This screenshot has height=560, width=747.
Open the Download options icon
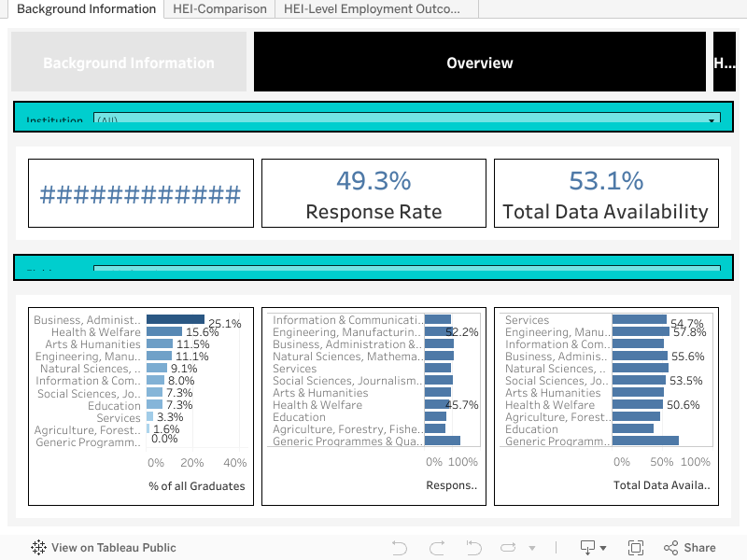click(x=588, y=548)
